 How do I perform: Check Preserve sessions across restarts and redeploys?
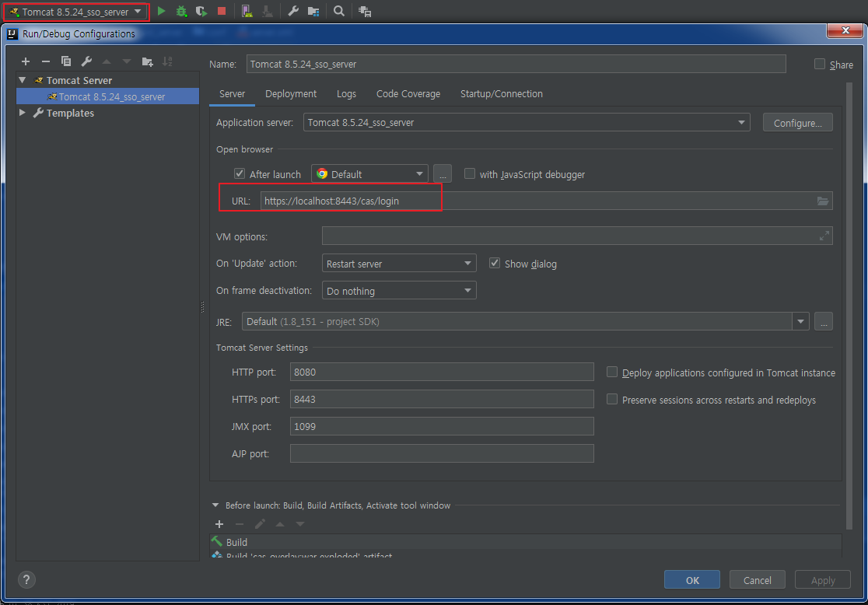click(x=611, y=399)
